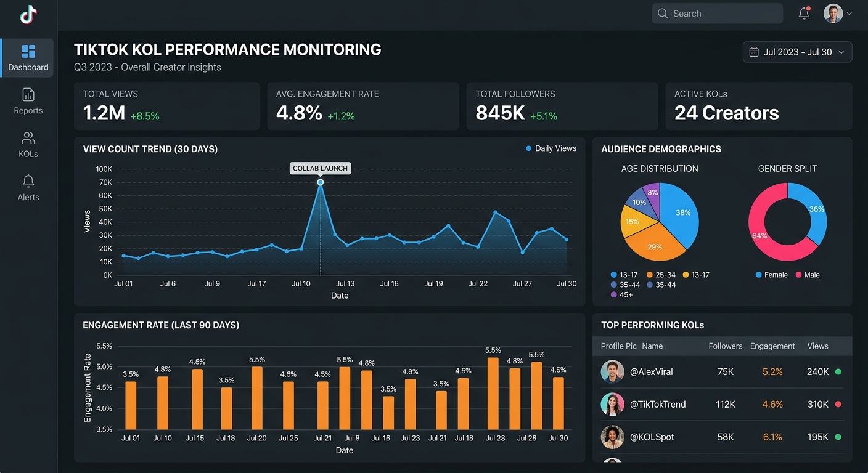
Task: Click the TikTok logo icon
Action: coord(28,15)
